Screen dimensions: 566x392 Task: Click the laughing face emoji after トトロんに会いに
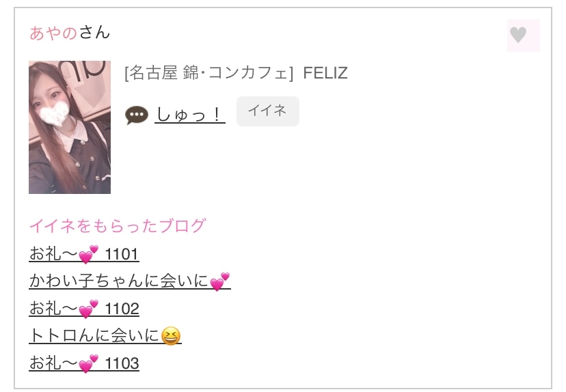pyautogui.click(x=170, y=335)
